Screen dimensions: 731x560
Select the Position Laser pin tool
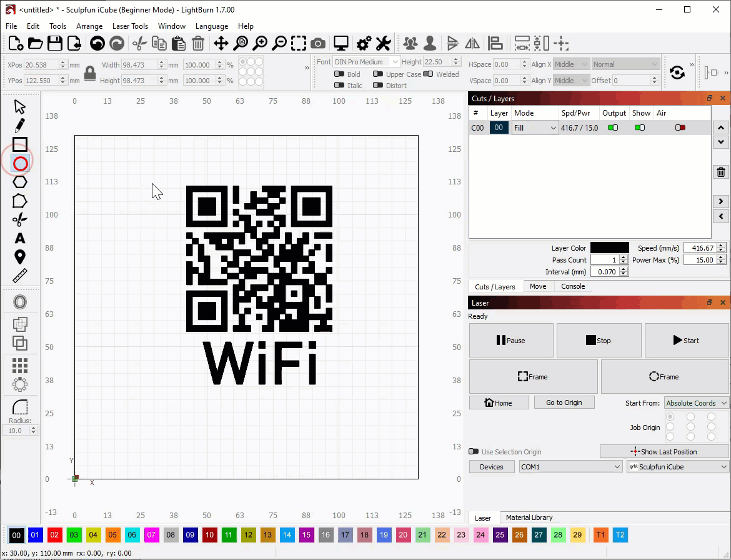(20, 257)
